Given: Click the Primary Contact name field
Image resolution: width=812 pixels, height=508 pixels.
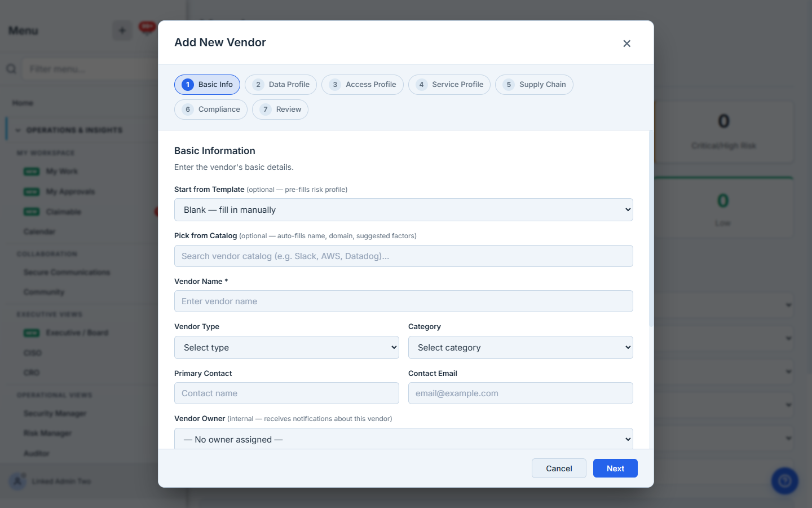Looking at the screenshot, I should [286, 393].
